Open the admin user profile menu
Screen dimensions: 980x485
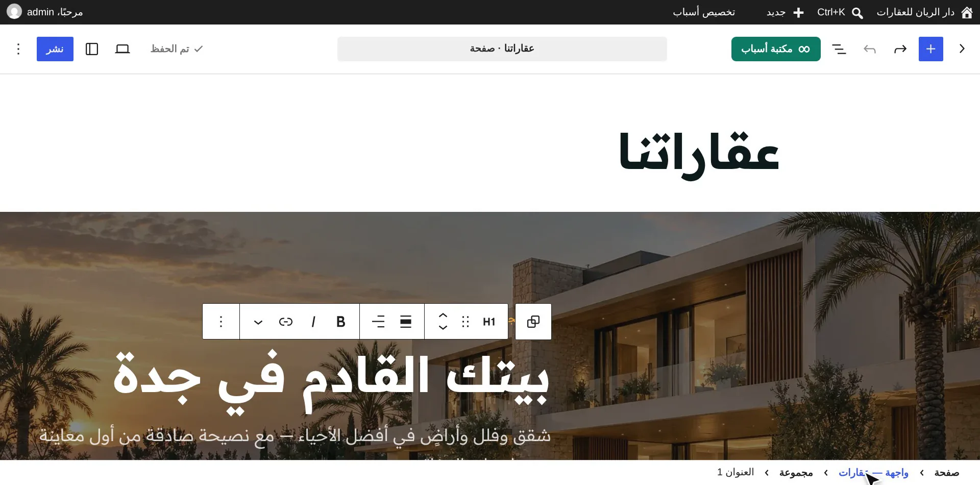click(x=45, y=12)
